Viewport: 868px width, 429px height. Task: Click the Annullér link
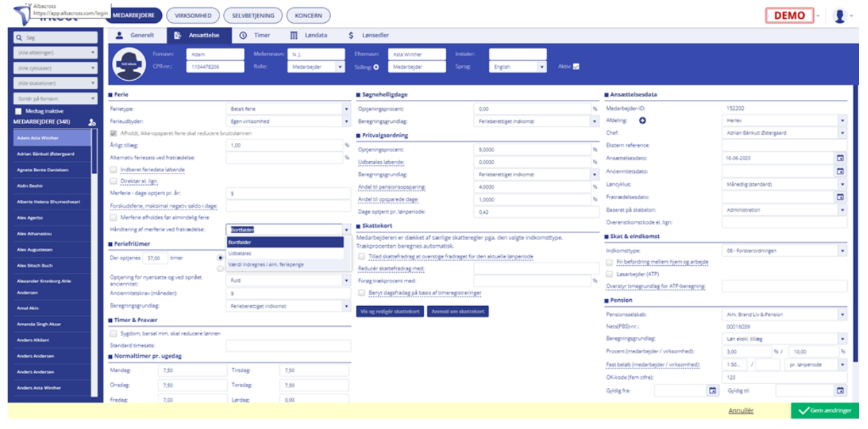[x=741, y=411]
